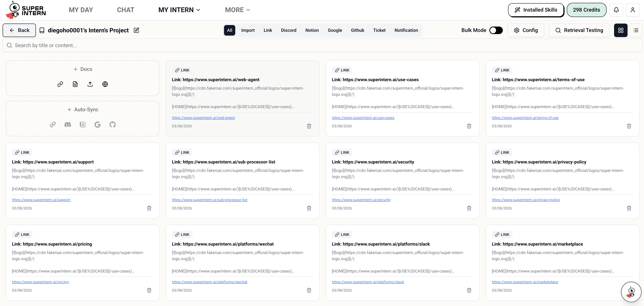Delete the pricing link card
The image size is (644, 306).
149,290
